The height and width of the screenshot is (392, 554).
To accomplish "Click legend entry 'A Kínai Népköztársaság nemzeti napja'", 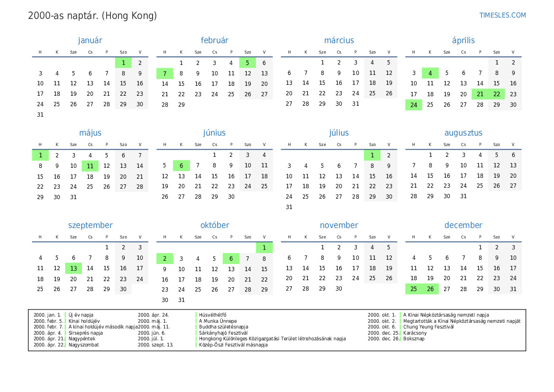I will (446, 315).
